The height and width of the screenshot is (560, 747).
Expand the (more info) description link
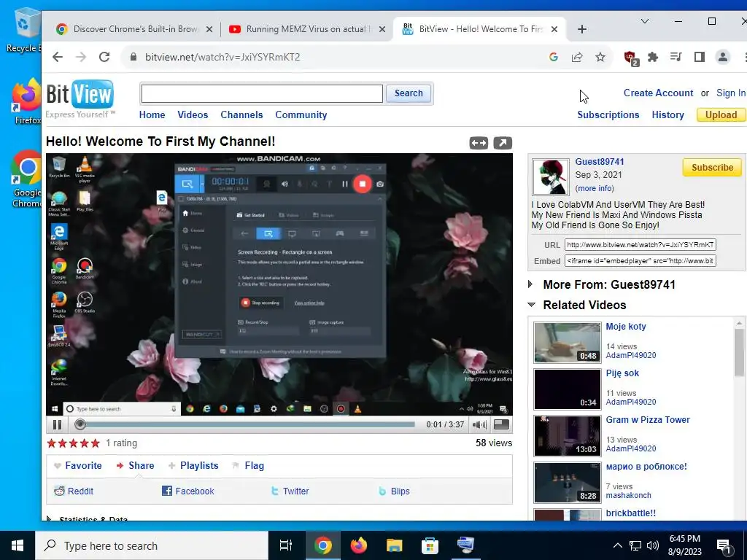(x=595, y=188)
